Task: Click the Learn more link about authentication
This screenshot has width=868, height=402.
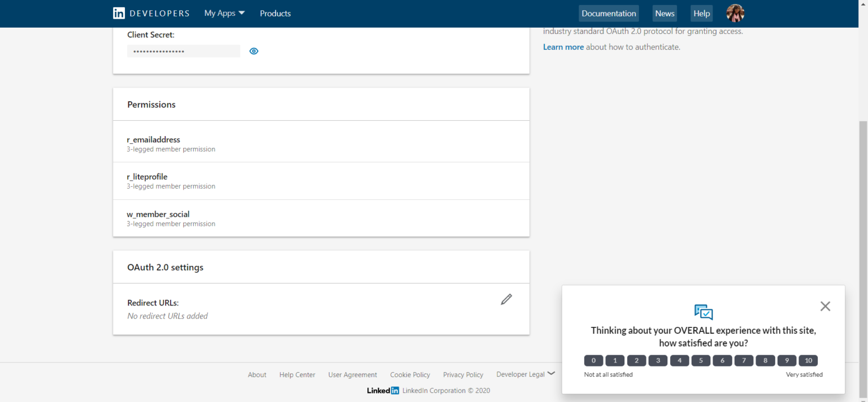Action: tap(563, 47)
